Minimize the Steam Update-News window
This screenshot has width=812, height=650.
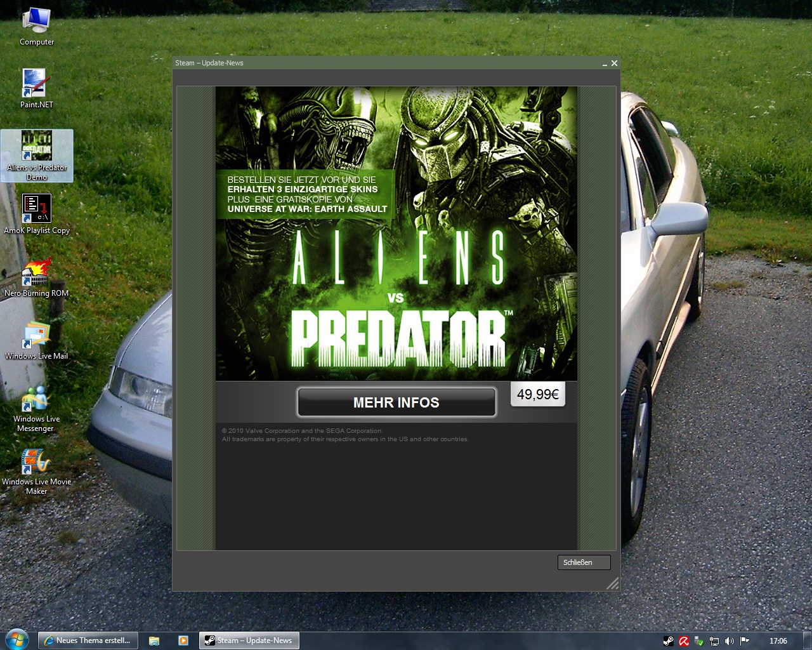click(x=605, y=63)
